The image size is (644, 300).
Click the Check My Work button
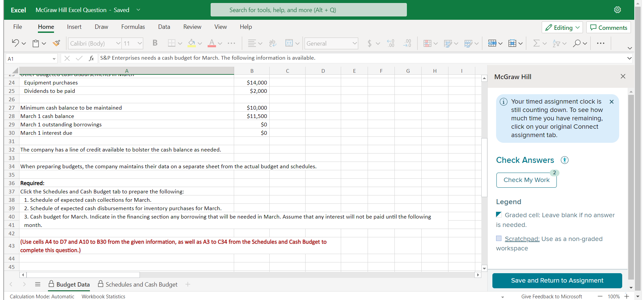(x=526, y=180)
